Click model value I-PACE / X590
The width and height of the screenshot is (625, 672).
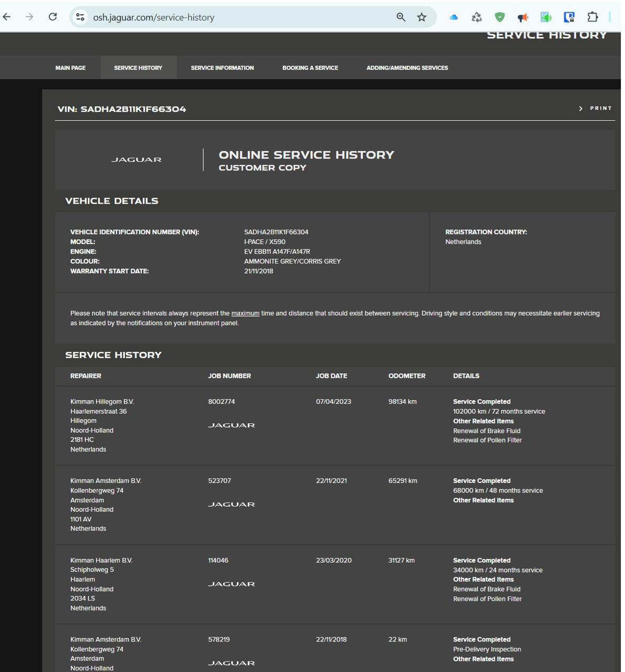265,242
